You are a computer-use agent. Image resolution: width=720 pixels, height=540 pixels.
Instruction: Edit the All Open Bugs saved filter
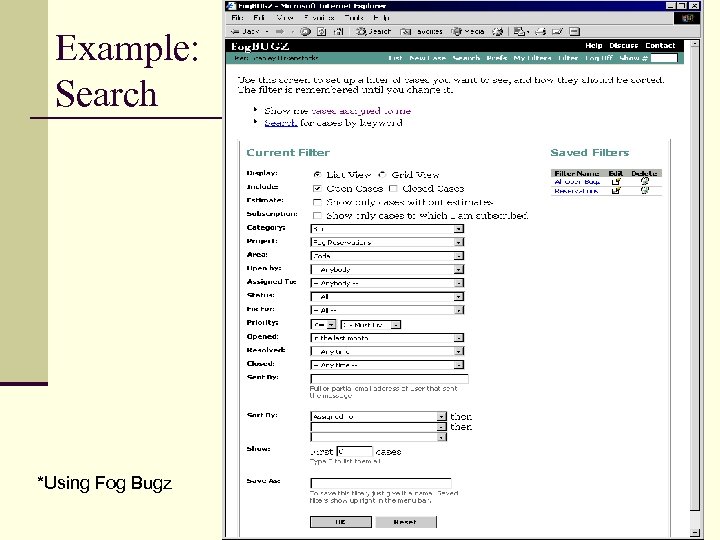(616, 182)
